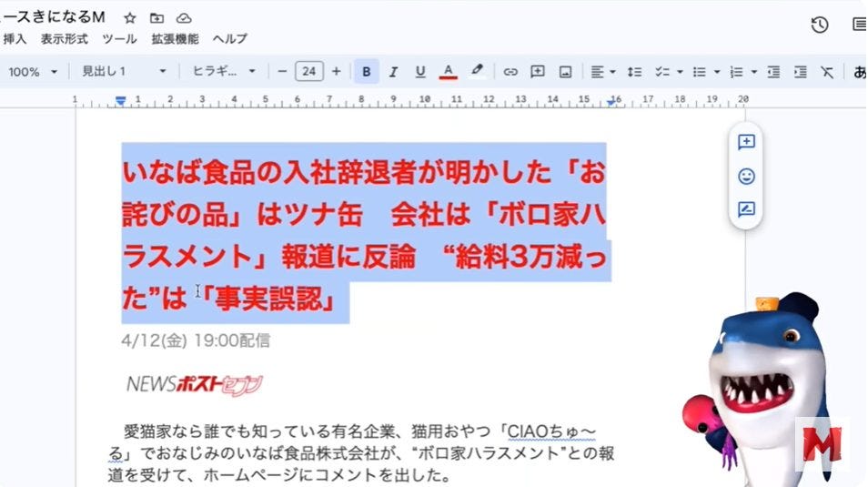The width and height of the screenshot is (868, 487).
Task: Decrease font size with minus button
Action: (x=282, y=72)
